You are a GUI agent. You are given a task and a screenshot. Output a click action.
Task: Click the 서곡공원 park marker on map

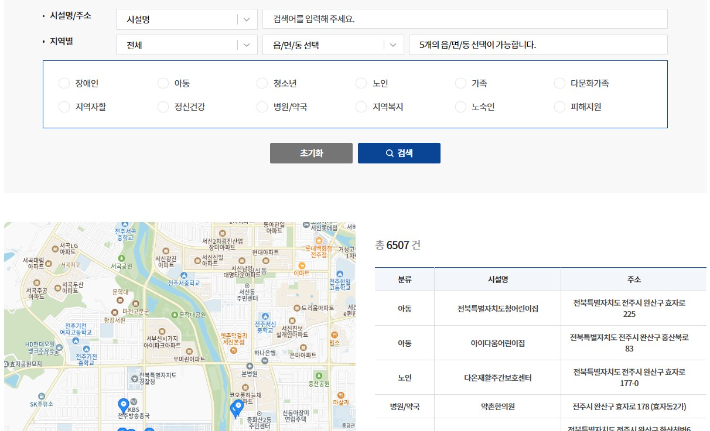click(121, 258)
